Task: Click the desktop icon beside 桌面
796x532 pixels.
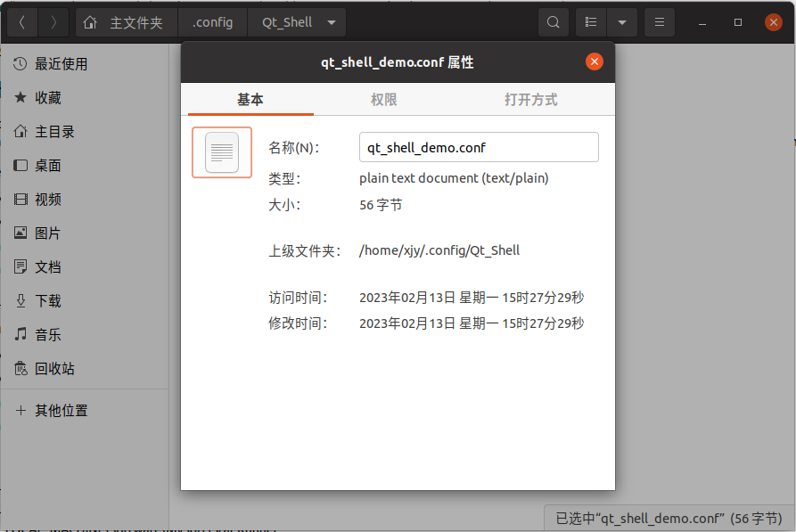Action: [x=21, y=165]
